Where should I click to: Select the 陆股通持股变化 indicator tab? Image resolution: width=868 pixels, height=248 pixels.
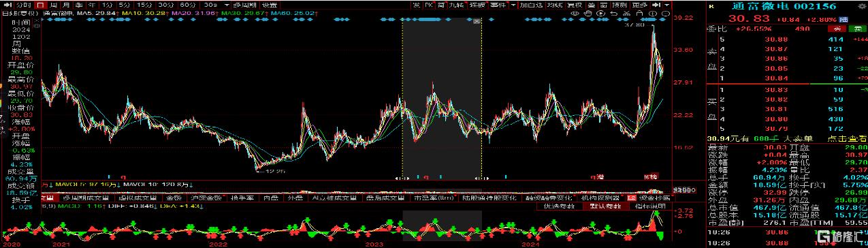[489, 198]
